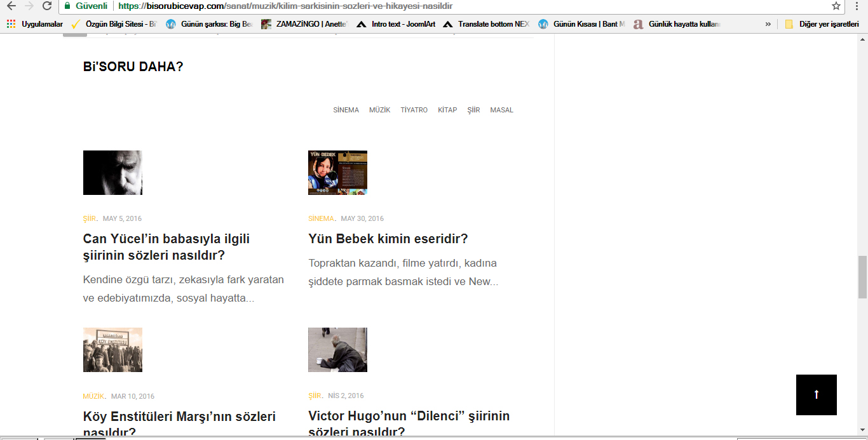
Task: Filter posts by ŞİİR tab
Action: (x=473, y=110)
